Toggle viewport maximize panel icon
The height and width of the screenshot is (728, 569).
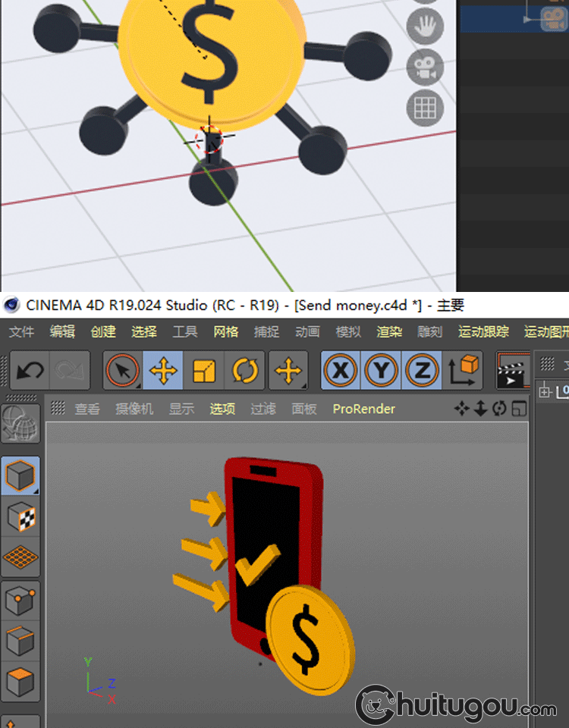[x=519, y=409]
